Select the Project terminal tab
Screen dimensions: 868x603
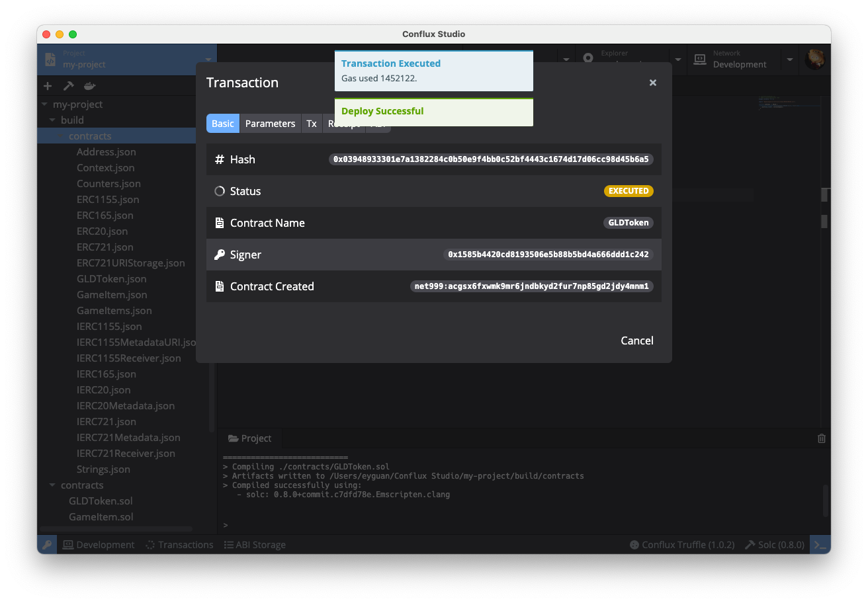tap(250, 438)
